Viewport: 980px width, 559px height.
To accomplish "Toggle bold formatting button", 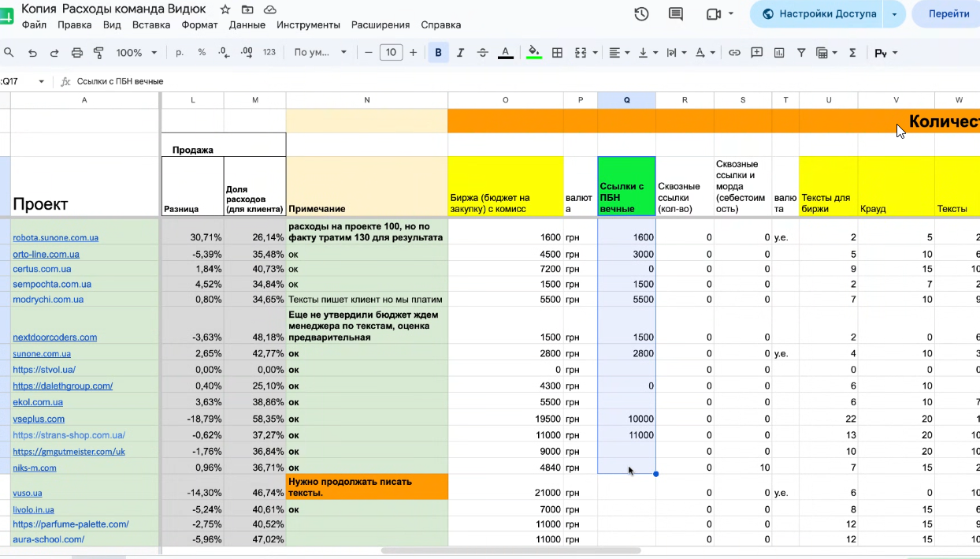I will 438,53.
